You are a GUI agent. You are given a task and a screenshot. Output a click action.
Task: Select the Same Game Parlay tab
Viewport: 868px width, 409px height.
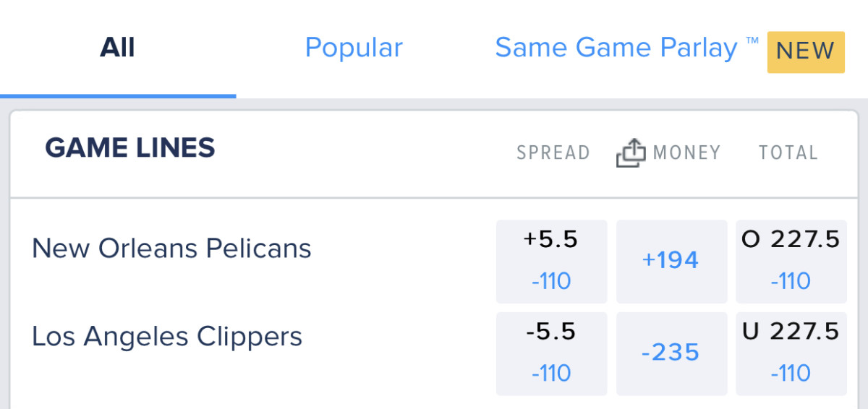click(616, 48)
